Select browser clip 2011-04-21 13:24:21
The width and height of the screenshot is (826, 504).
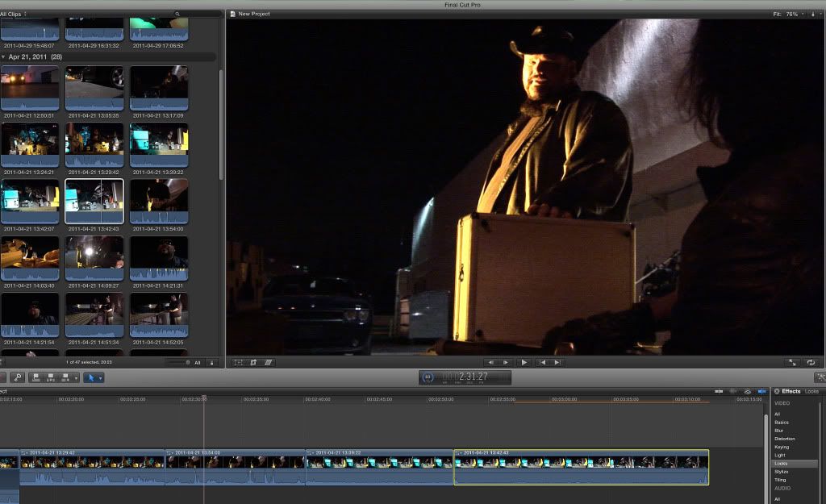(x=30, y=145)
